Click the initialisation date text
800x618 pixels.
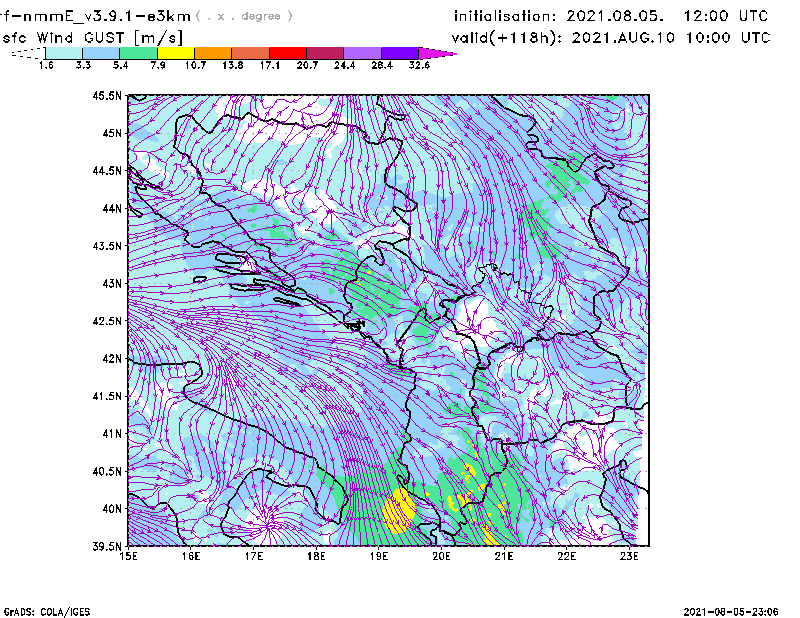tap(611, 17)
